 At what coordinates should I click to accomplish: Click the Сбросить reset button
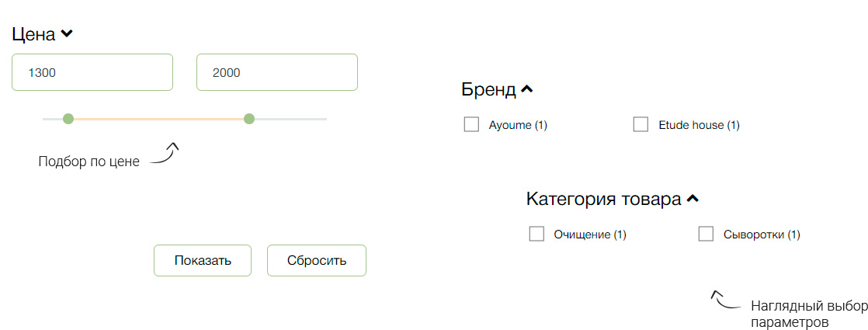coord(316,260)
